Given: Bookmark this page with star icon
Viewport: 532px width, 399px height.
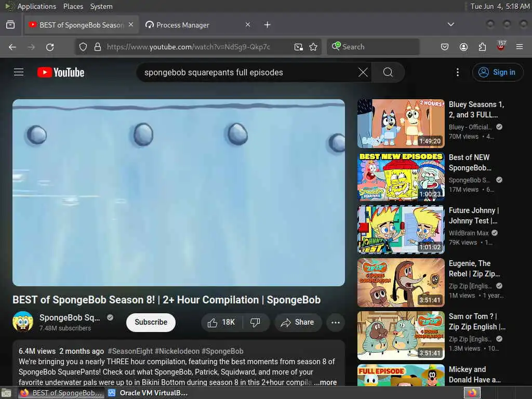Looking at the screenshot, I should (313, 47).
